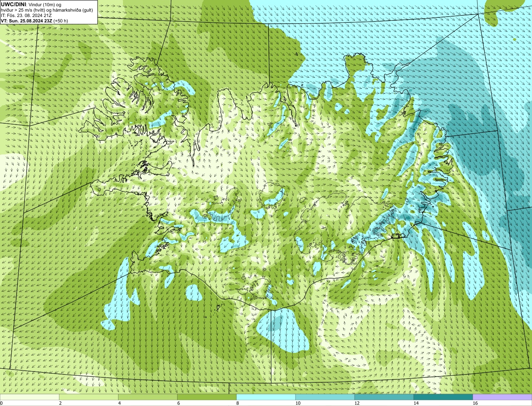Select the 2–4 m/s light green legend swatch
Viewport: 532px width, 406px height.
pos(89,397)
